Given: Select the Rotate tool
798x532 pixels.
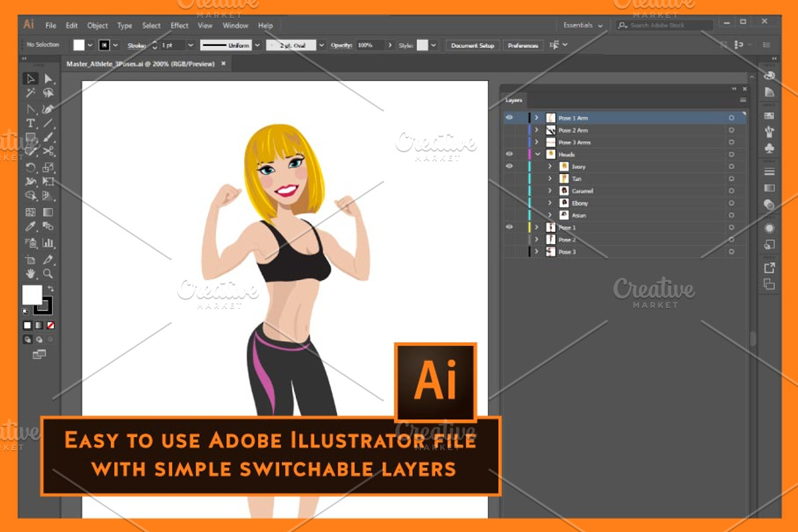Looking at the screenshot, I should pyautogui.click(x=31, y=167).
